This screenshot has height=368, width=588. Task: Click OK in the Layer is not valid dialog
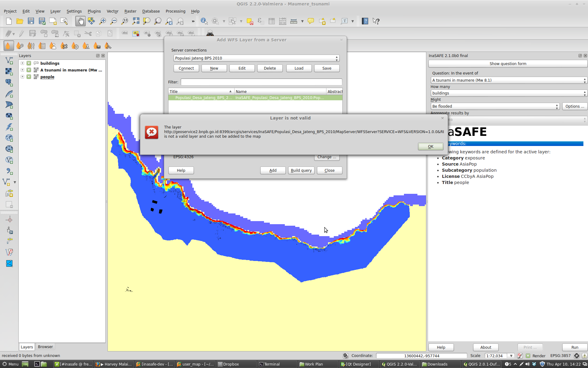tap(431, 147)
